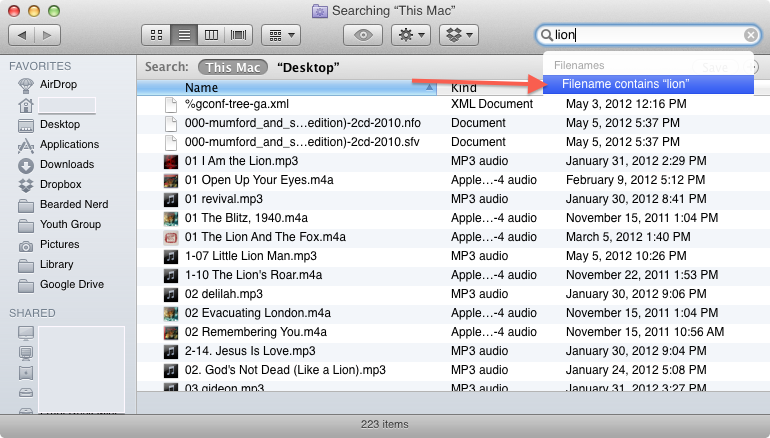This screenshot has width=770, height=438.
Task: Click date January 24, 2012 5:08 PM
Action: (636, 370)
